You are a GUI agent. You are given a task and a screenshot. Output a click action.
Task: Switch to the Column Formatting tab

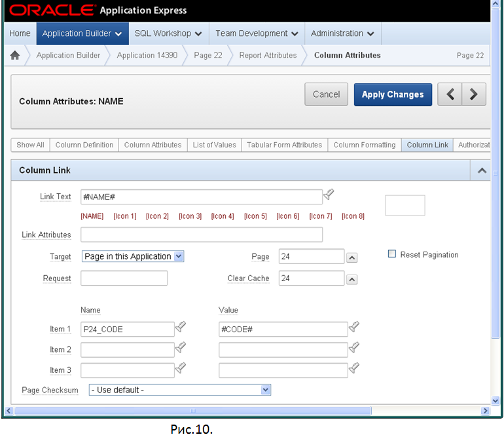tap(365, 145)
